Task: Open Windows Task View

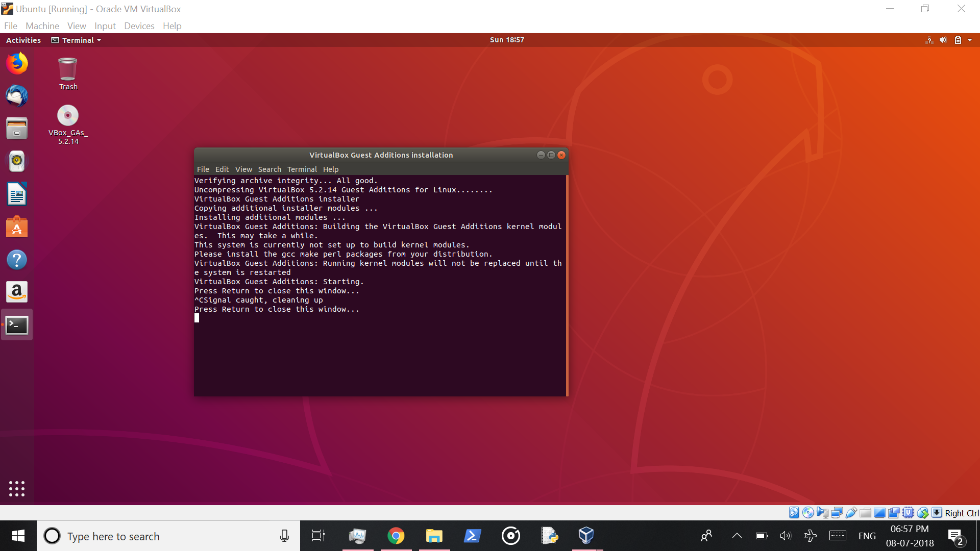Action: click(318, 536)
